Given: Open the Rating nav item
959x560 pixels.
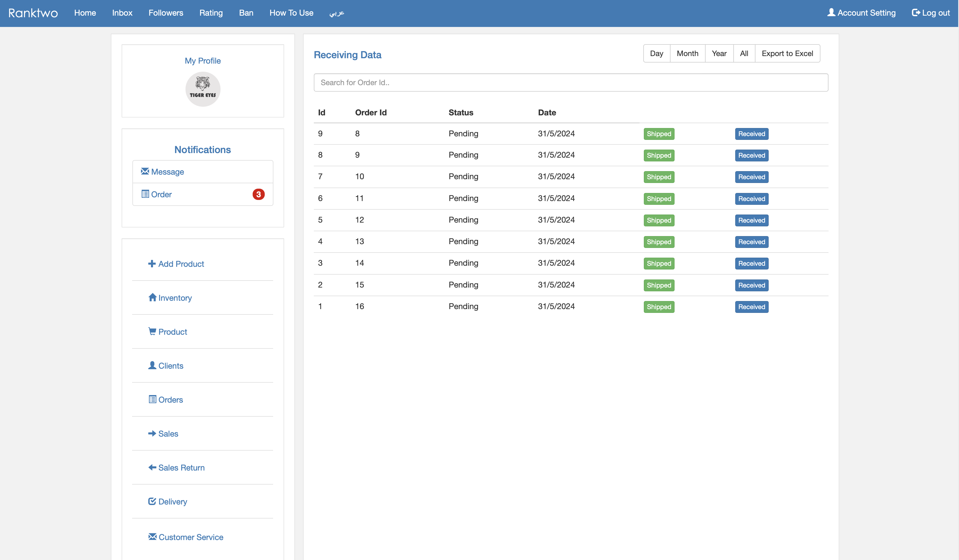Looking at the screenshot, I should coord(211,13).
